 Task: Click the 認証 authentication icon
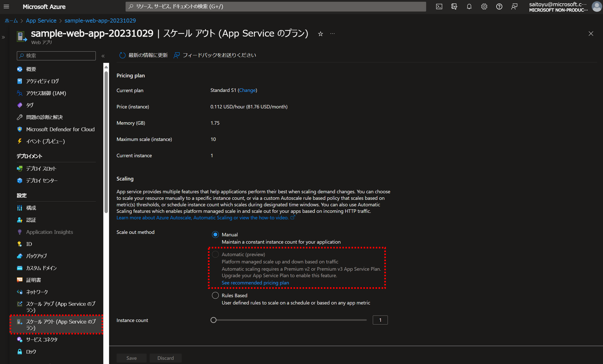coord(20,220)
